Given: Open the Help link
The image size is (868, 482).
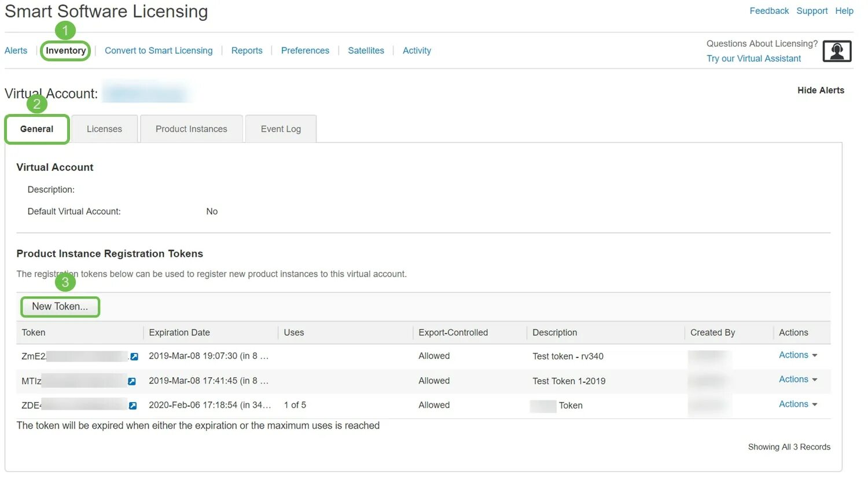Looking at the screenshot, I should click(844, 11).
